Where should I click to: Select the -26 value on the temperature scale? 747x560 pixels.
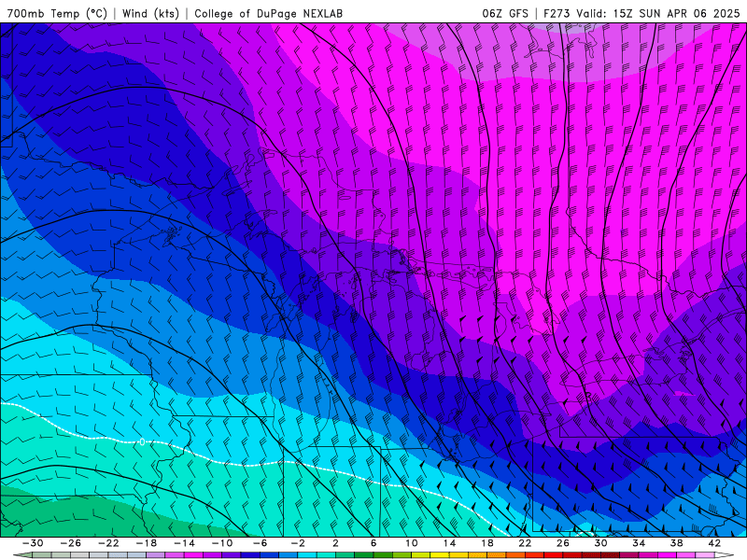71,543
